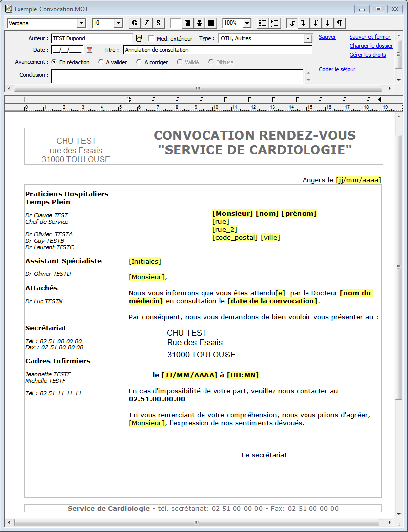Viewport: 408px width, 532px height.
Task: Click into the Conclusion text box
Action: pos(177,76)
